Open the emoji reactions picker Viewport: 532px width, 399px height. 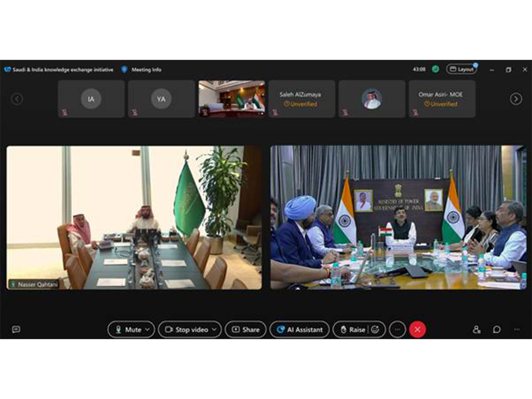375,330
